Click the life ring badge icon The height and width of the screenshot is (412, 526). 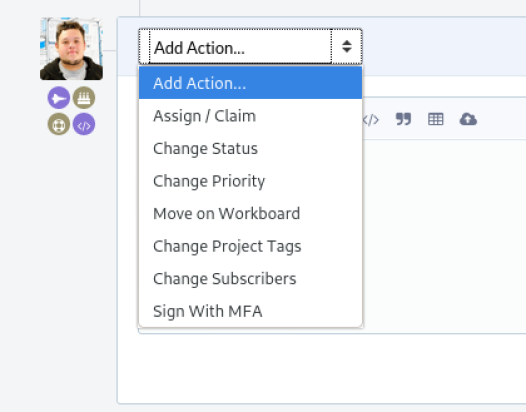coord(59,124)
